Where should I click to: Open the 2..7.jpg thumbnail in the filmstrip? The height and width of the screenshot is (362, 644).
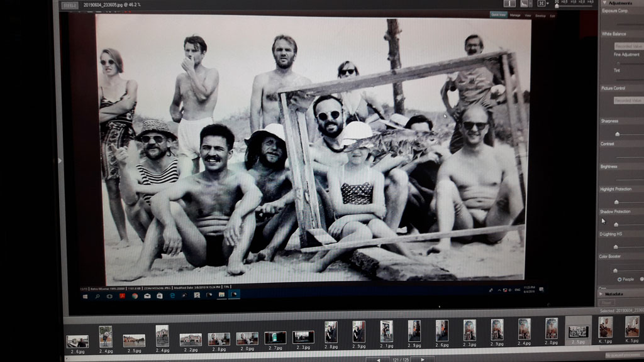click(x=275, y=337)
